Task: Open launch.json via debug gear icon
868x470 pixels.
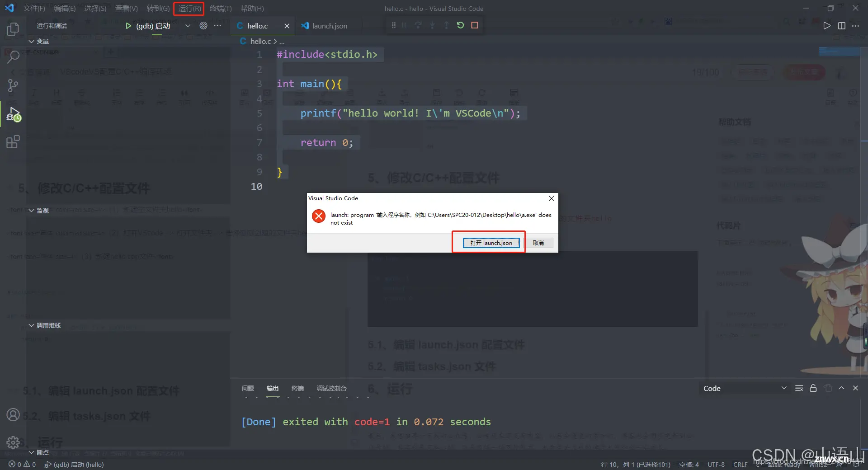Action: [x=203, y=26]
